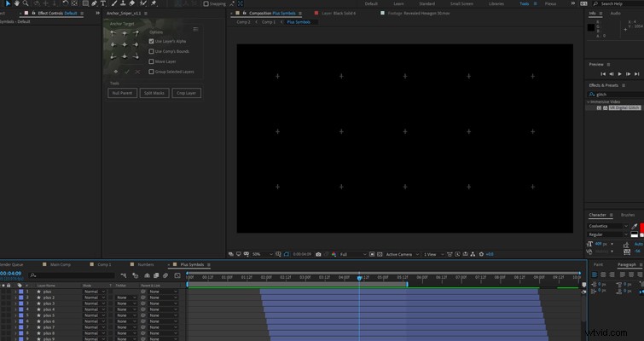Click the Draft 3D icon in timeline
Viewport: 644px width, 341px height.
(135, 275)
